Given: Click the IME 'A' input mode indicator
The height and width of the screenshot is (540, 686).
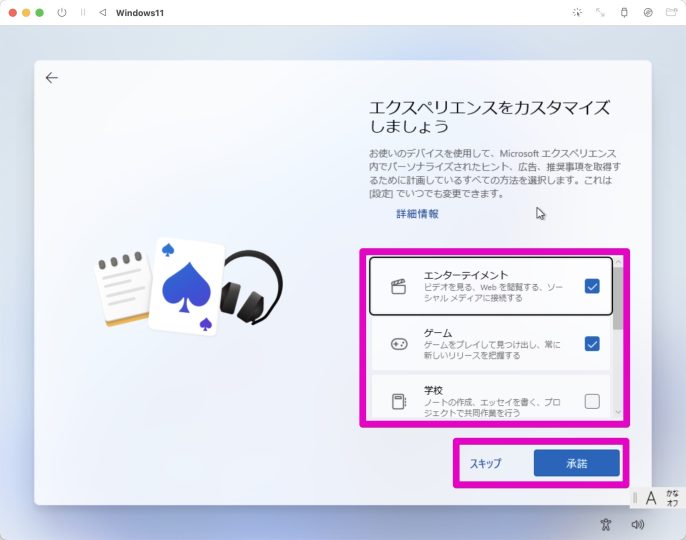Looking at the screenshot, I should click(651, 498).
